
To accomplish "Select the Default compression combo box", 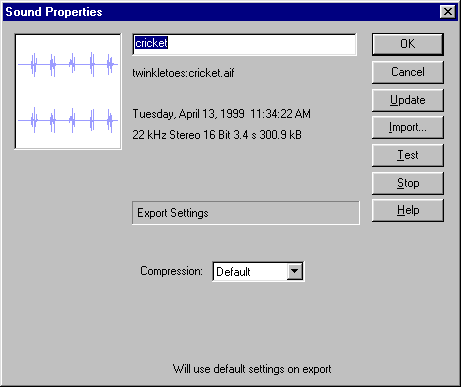I will (258, 271).
